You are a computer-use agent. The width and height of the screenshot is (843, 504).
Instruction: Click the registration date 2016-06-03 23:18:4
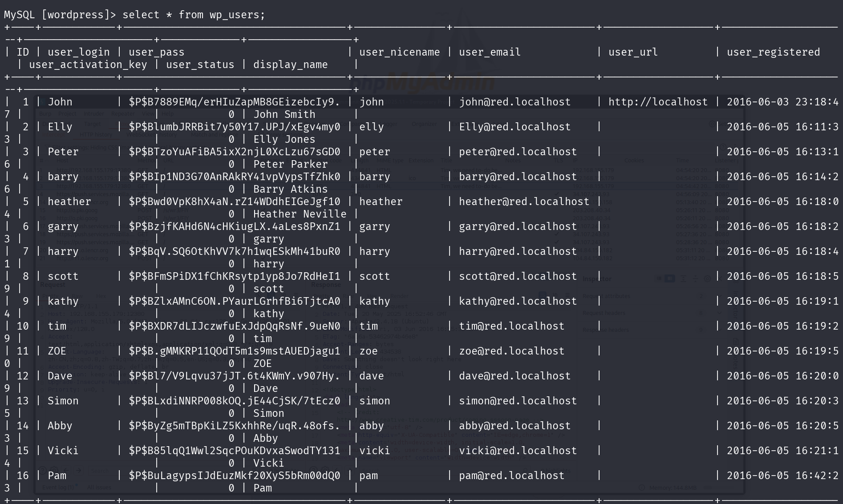click(783, 102)
